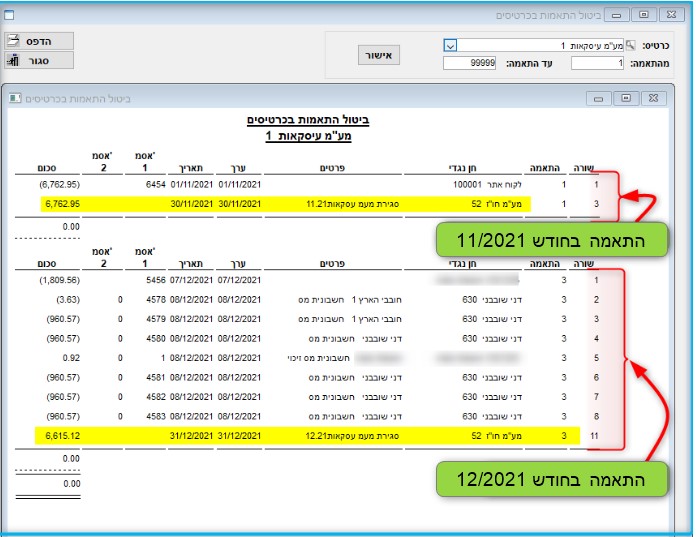Click סגירת מעם עסקאות 11.21 details cell
The image size is (696, 537).
tap(352, 204)
